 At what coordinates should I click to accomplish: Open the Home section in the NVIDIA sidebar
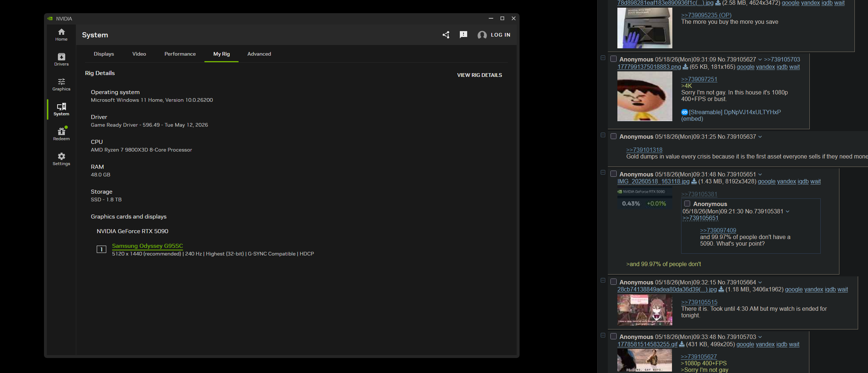click(x=61, y=35)
